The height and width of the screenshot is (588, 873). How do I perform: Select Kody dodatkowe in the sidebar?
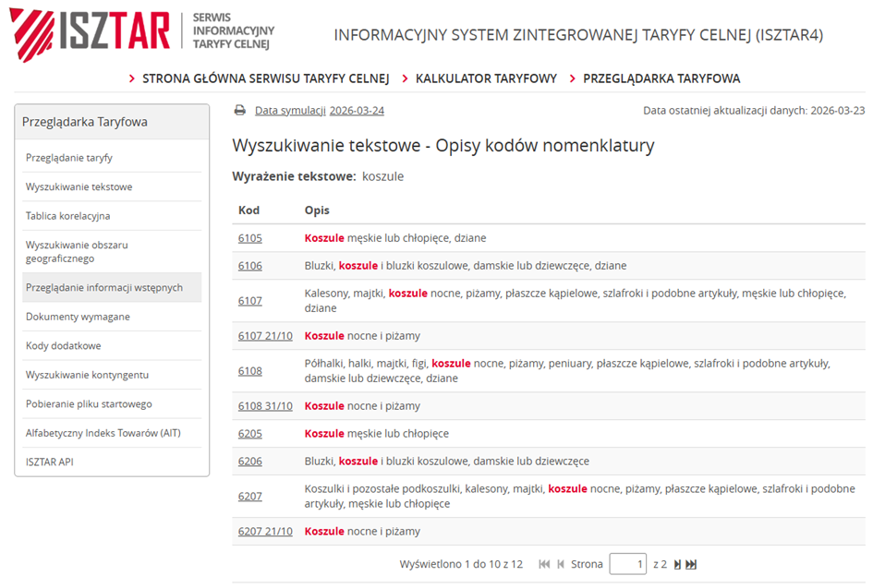point(64,346)
